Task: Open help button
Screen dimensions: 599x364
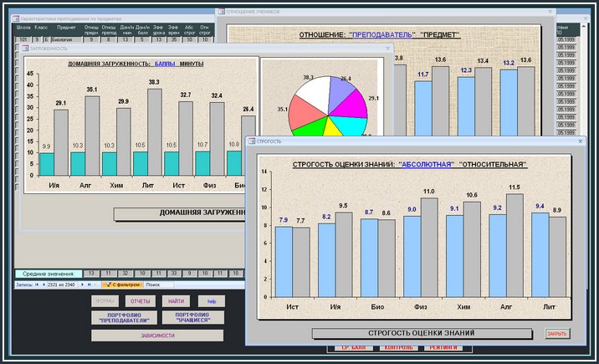Action: (212, 300)
